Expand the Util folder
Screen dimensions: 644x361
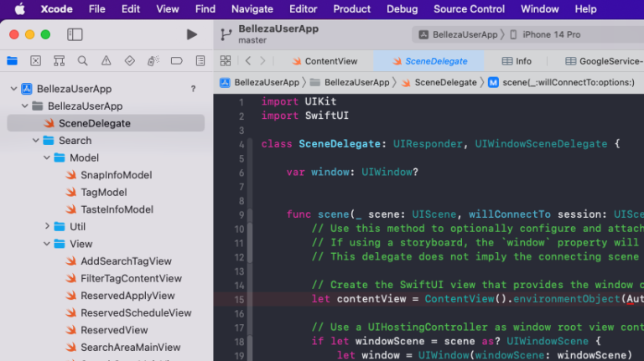click(47, 226)
